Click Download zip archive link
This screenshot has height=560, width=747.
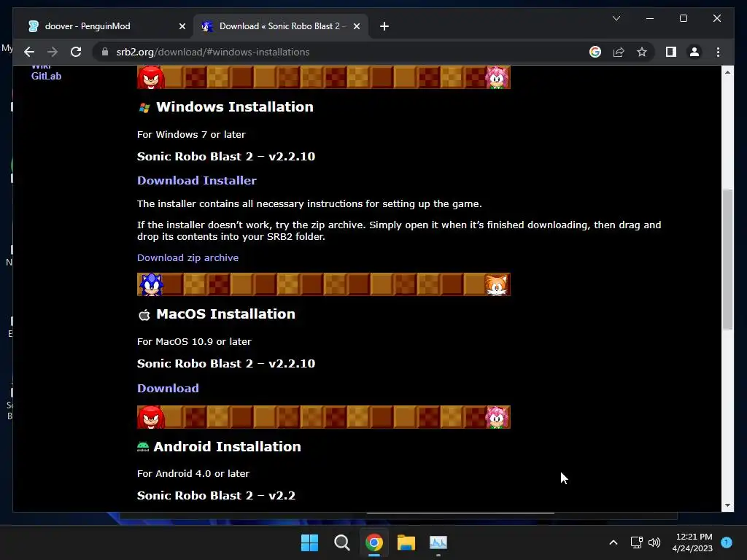(x=187, y=257)
